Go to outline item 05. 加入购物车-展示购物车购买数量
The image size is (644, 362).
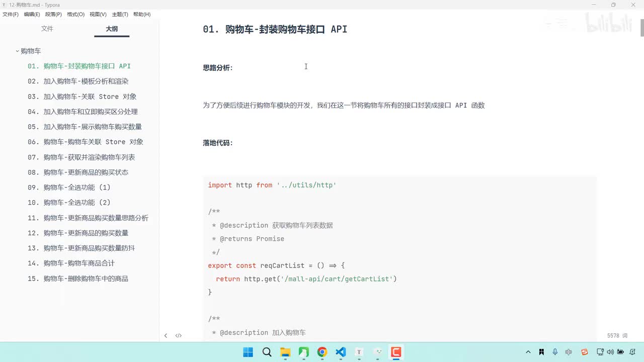click(x=85, y=127)
